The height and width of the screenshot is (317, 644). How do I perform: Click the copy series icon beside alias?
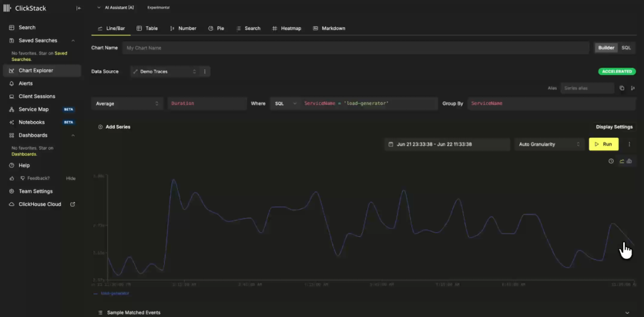pyautogui.click(x=622, y=88)
